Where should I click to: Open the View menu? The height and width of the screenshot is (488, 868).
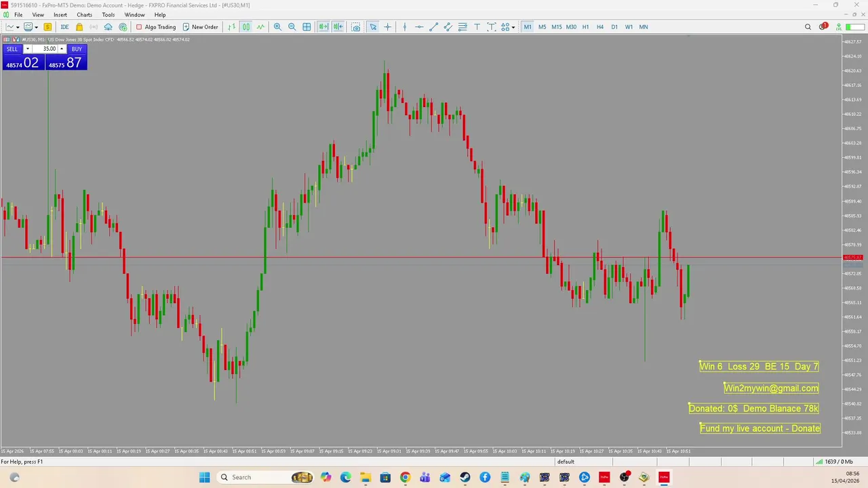point(38,15)
